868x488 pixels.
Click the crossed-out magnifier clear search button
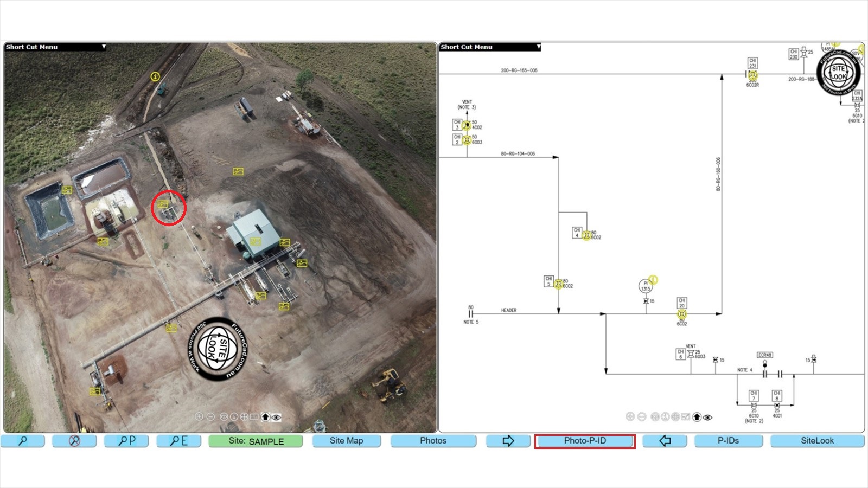(x=74, y=441)
